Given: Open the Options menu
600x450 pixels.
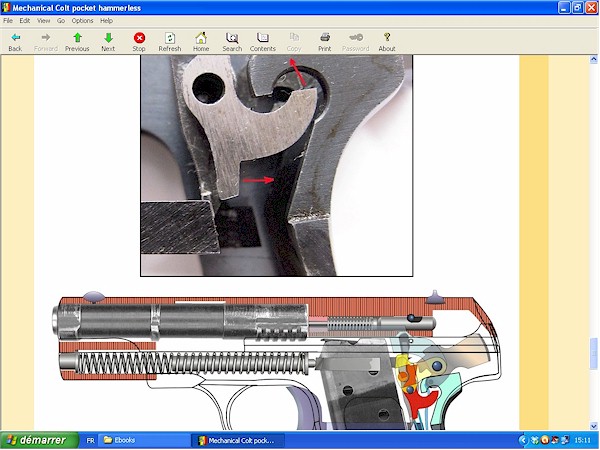Looking at the screenshot, I should 82,21.
